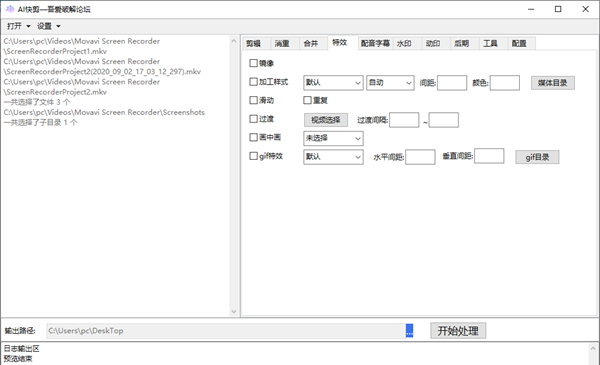
Task: Open the gif特效 默认 dropdown
Action: pos(333,157)
